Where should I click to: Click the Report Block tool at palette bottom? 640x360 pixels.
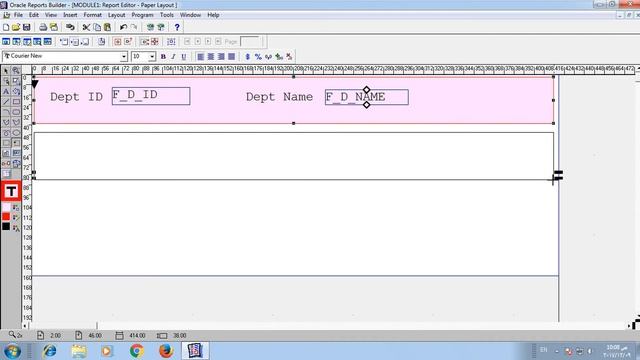coord(6,173)
